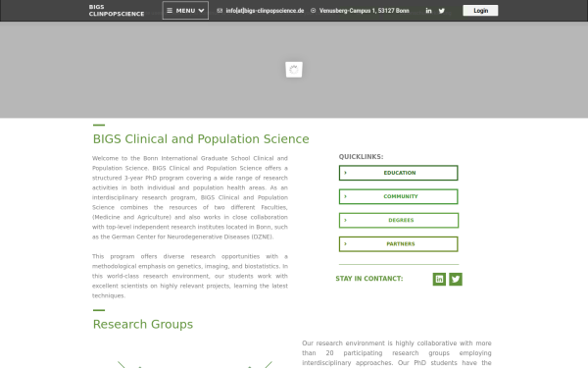Screen dimensions: 588x368
Task: Open green Twitter icon beside Stay in Contact
Action: point(456,279)
